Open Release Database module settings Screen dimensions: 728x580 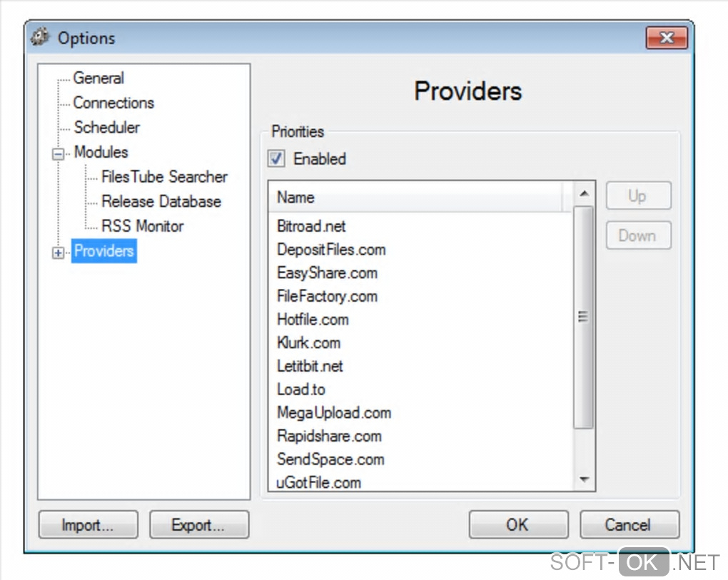[x=161, y=201]
